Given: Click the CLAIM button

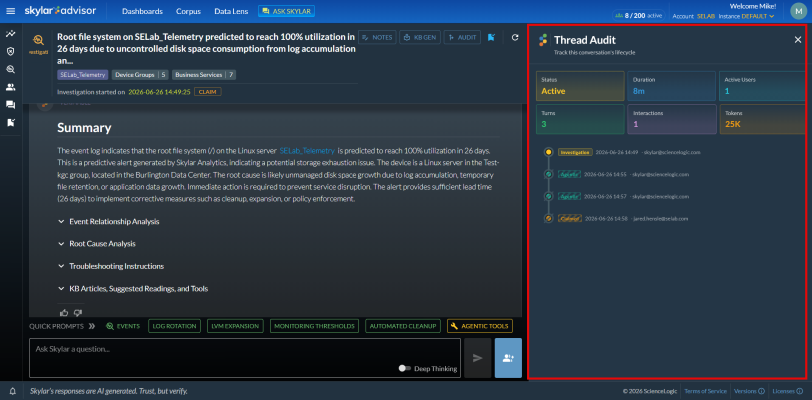Looking at the screenshot, I should [208, 92].
